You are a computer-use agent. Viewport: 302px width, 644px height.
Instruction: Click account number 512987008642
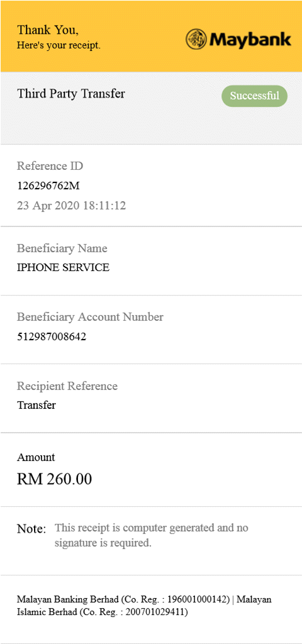pos(52,337)
